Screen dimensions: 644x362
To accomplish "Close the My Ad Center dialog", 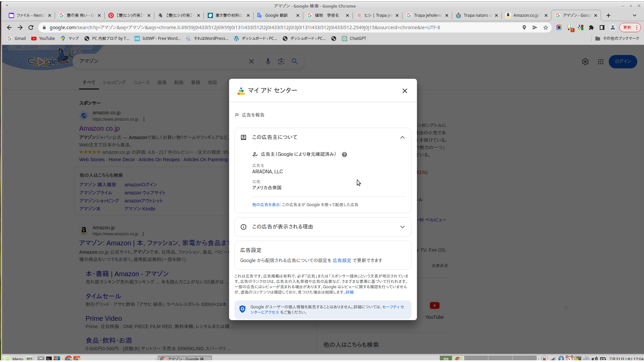I will (405, 91).
